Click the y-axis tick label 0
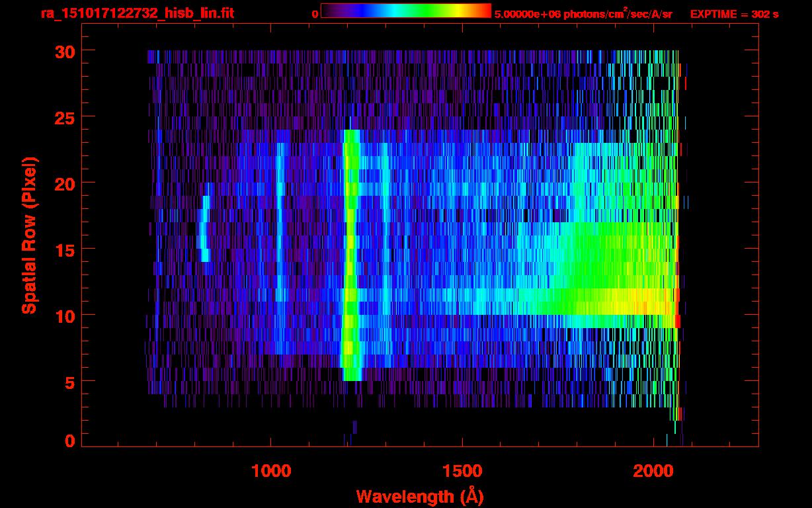 click(x=69, y=441)
